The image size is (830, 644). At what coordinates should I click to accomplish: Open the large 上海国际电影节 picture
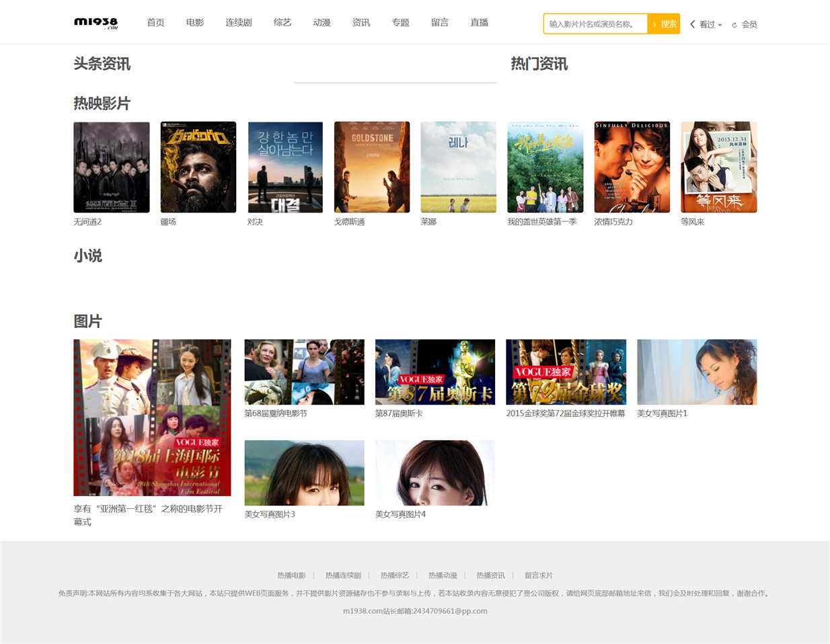(x=152, y=417)
